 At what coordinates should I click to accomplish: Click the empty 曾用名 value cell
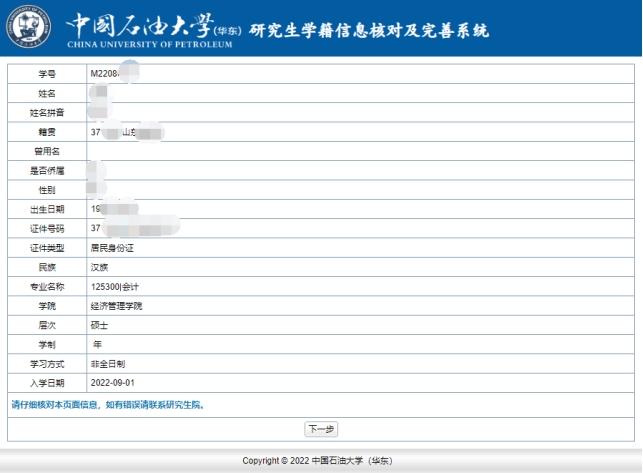[x=360, y=151]
